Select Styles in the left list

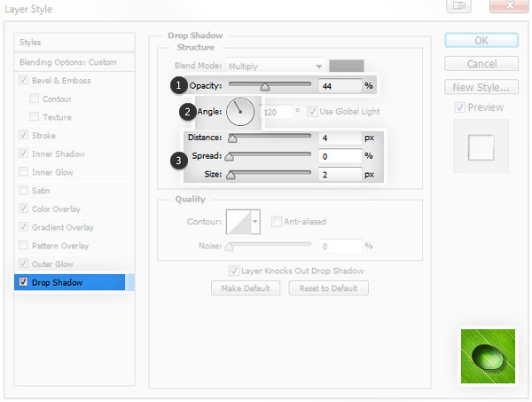(x=74, y=42)
